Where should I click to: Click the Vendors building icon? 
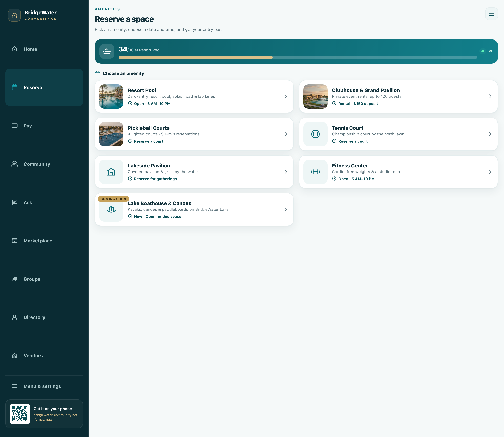[x=15, y=355]
